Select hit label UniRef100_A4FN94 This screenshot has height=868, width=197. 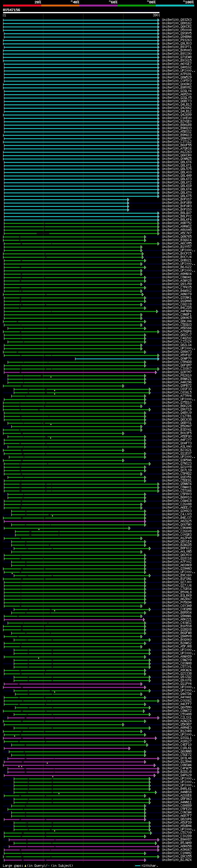177,311
